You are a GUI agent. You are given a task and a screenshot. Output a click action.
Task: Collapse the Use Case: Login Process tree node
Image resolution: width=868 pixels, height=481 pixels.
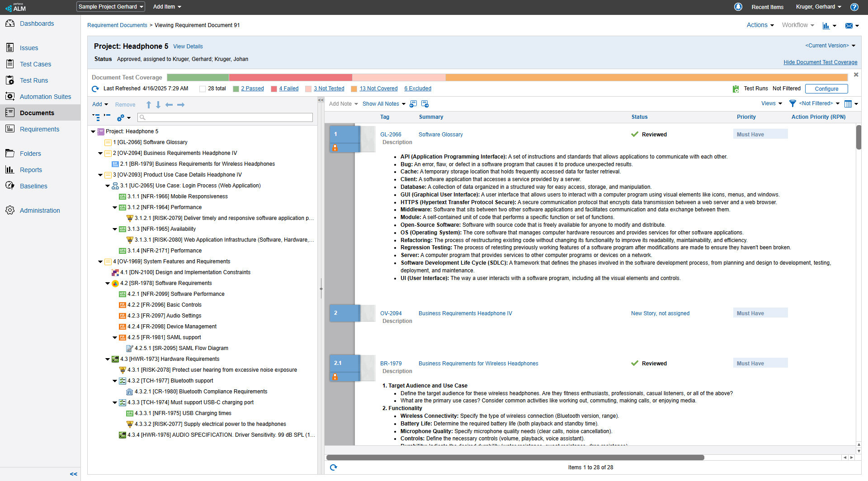click(107, 186)
